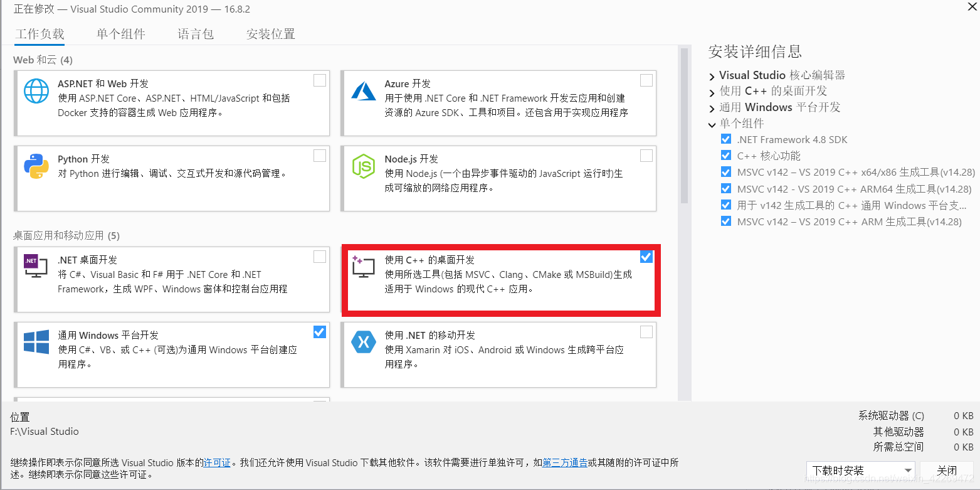Viewport: 980px width, 490px height.
Task: Collapse the 单个组件 details node
Action: (712, 125)
